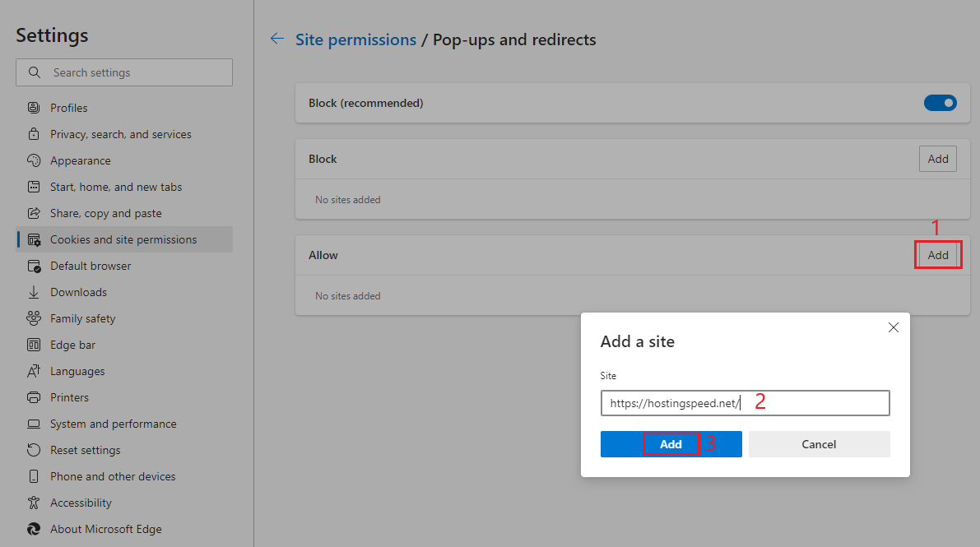Click the About Microsoft Edge logo icon
Screen dimensions: 980x547
tap(34, 529)
